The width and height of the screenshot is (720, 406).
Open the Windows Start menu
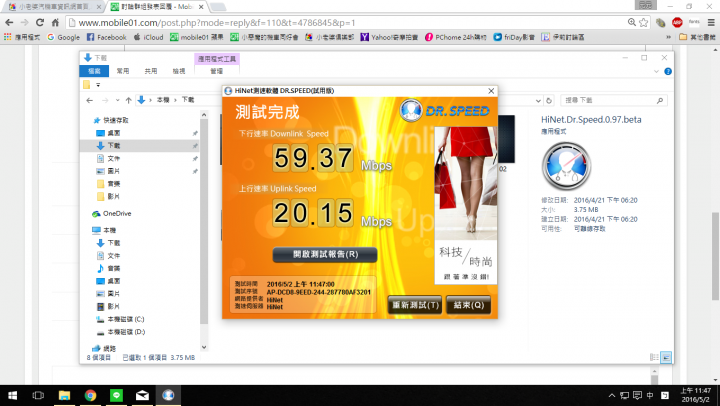(12, 395)
